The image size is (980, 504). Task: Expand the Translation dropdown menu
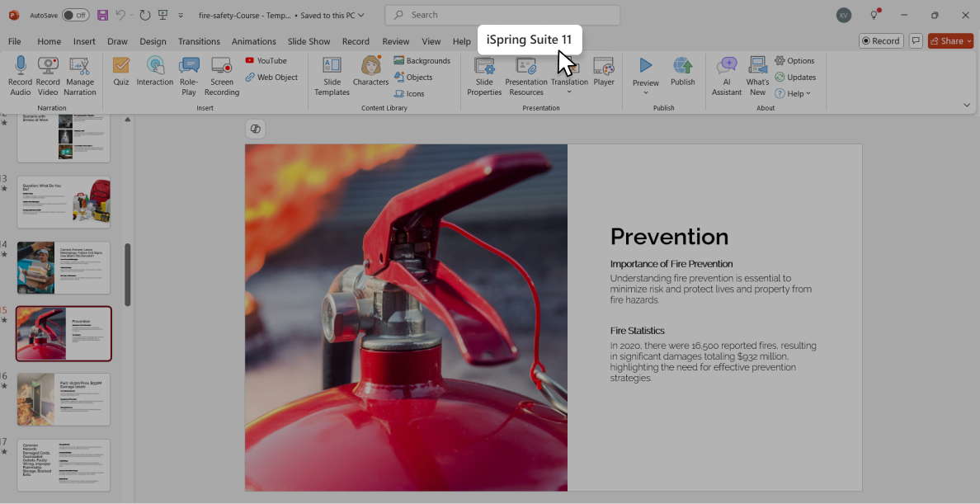click(569, 92)
